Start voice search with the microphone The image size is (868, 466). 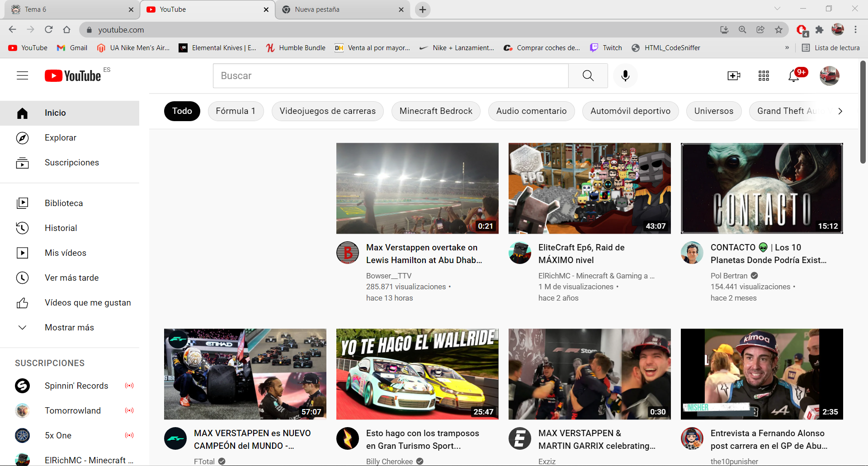625,75
